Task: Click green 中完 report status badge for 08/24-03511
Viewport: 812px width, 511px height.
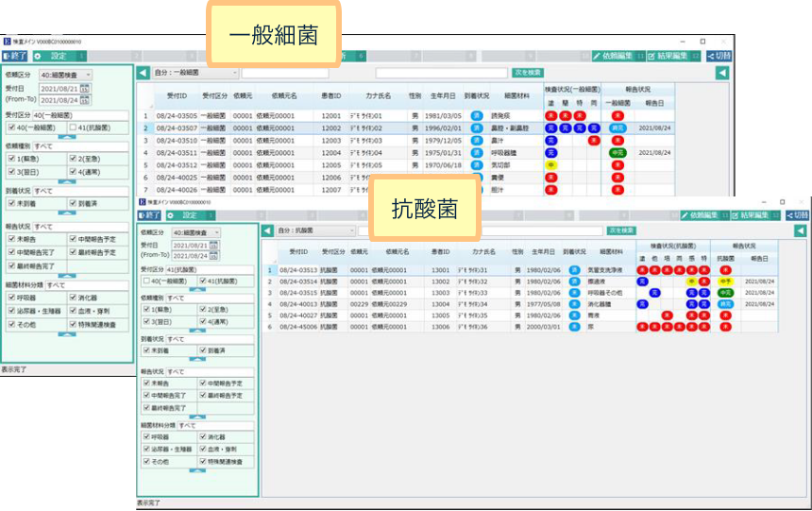Action: [617, 152]
